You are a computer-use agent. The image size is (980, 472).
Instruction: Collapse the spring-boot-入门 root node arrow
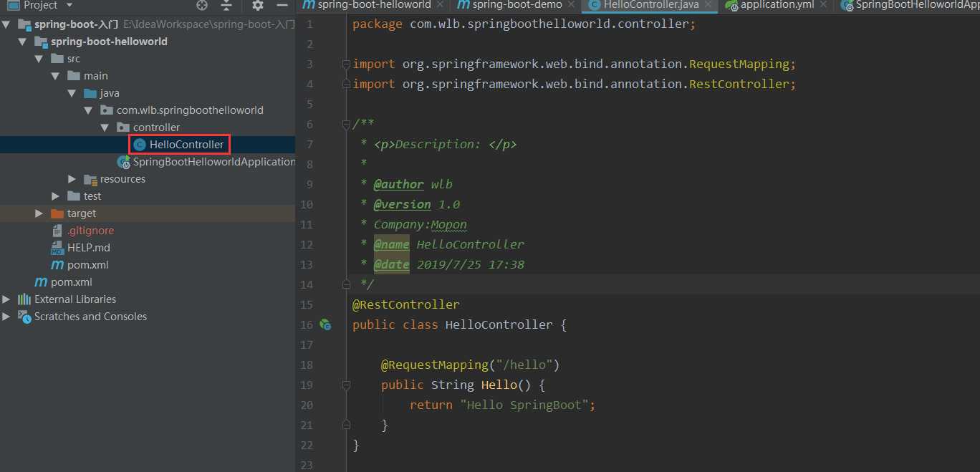(7, 24)
